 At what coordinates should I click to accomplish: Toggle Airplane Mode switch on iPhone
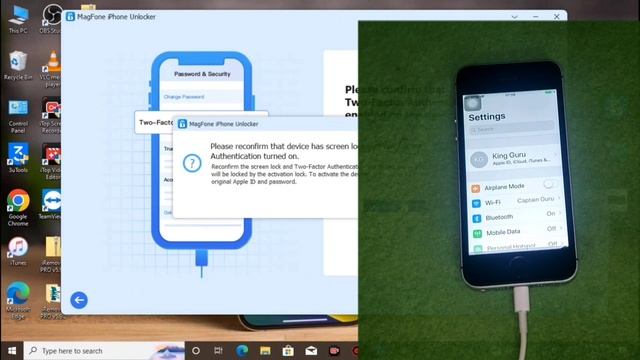click(550, 184)
